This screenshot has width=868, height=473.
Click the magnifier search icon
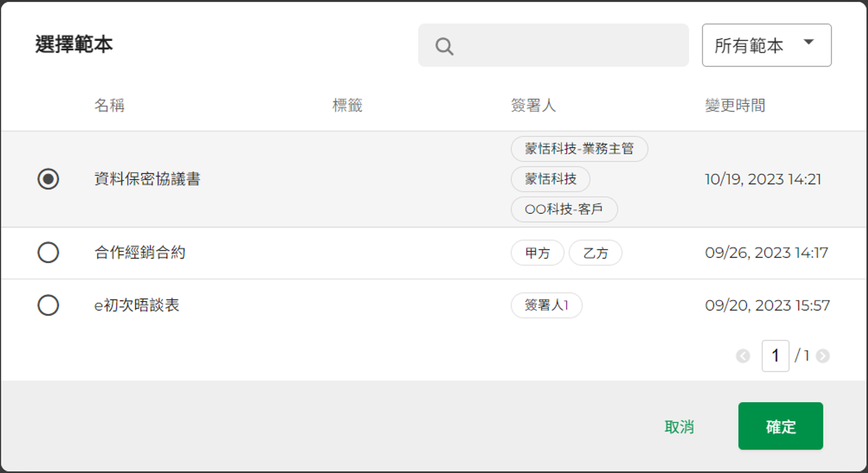[444, 46]
